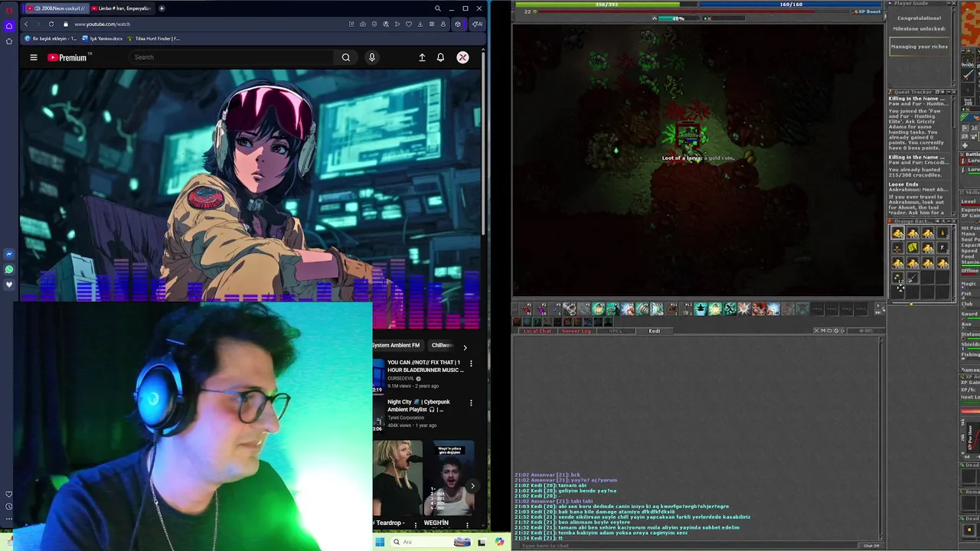Show next Shorts with the arrow
The image size is (980, 551).
[472, 485]
